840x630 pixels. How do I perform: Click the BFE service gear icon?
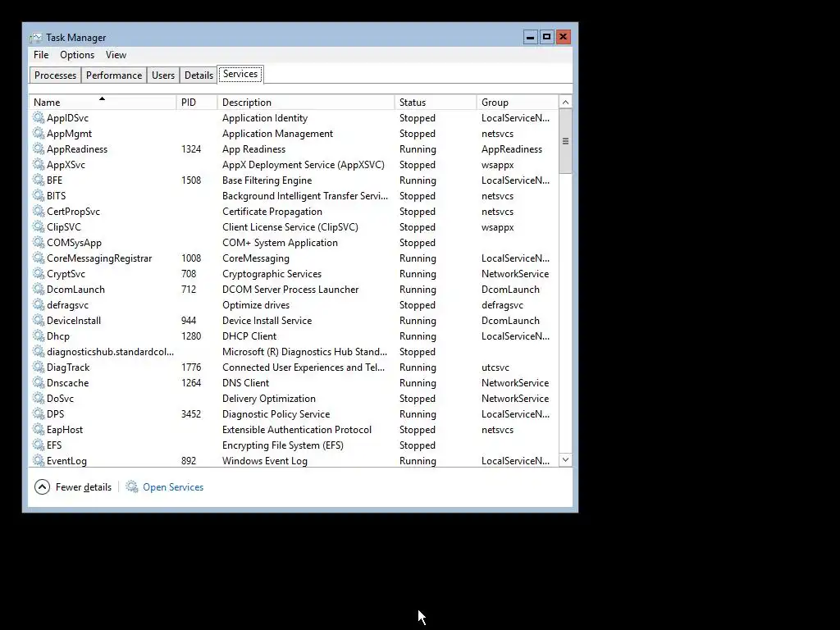coord(39,180)
